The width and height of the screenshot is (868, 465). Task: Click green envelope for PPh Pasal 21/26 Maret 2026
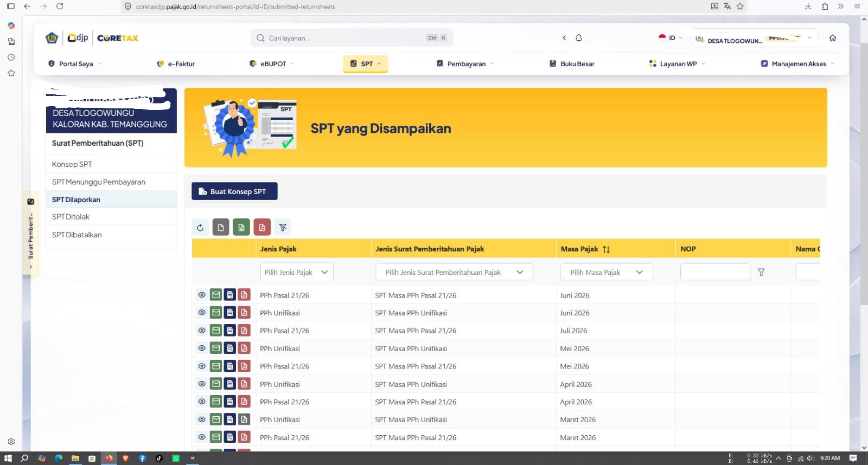click(x=216, y=437)
